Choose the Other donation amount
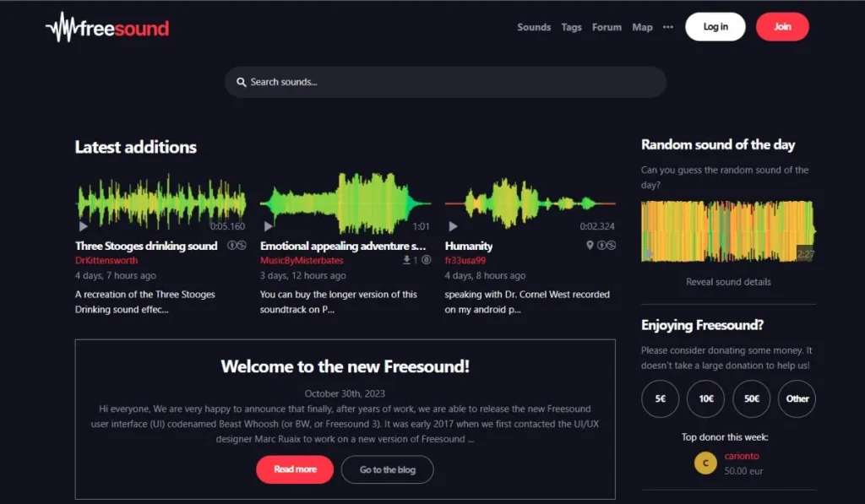The width and height of the screenshot is (865, 504). [x=797, y=398]
